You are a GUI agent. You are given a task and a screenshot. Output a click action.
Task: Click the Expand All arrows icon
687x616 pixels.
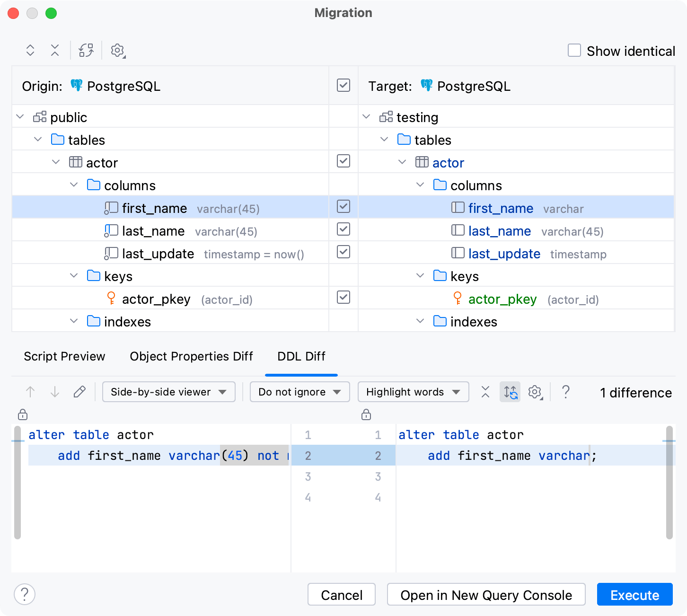[x=30, y=50]
